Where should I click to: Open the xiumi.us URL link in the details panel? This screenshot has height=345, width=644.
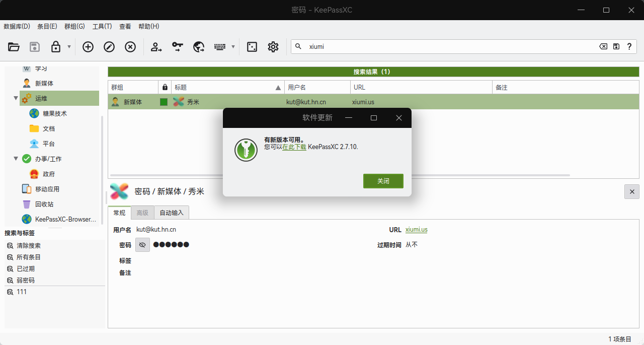click(417, 230)
